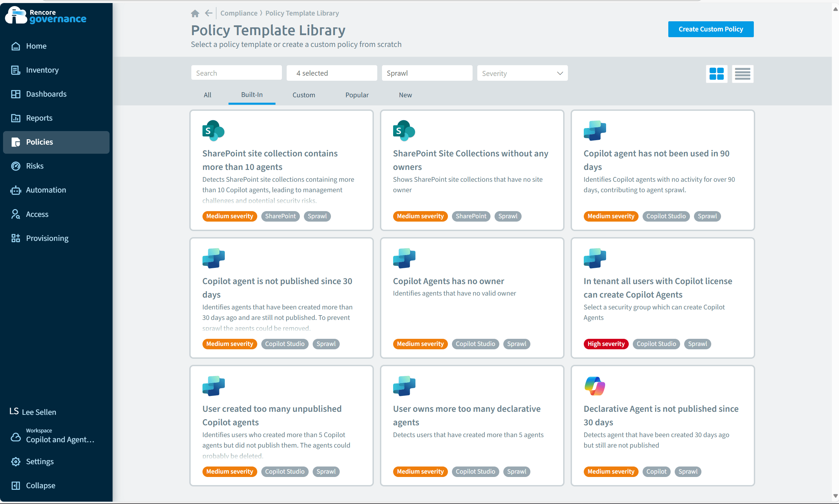Go to Reports in sidebar
Screen dimensions: 839x504
tap(39, 118)
